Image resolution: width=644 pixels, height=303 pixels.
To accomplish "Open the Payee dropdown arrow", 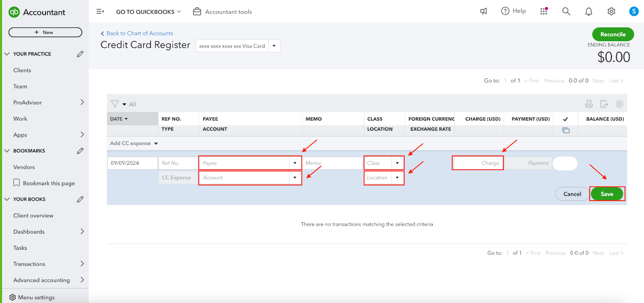I will (x=295, y=163).
